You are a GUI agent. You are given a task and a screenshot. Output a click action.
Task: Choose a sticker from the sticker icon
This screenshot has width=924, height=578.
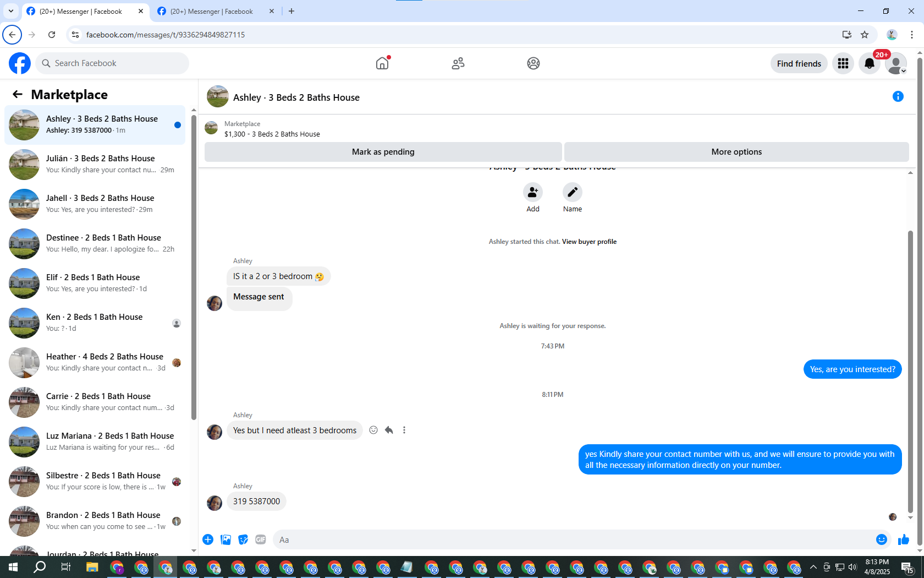pyautogui.click(x=243, y=539)
